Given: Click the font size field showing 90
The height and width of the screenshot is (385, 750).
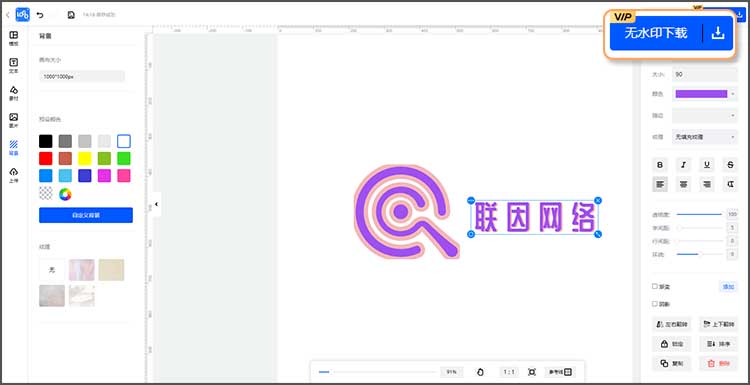Looking at the screenshot, I should 705,75.
